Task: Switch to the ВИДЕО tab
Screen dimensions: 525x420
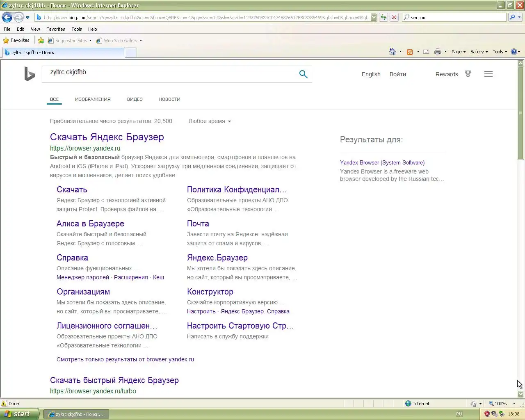Action: (x=135, y=99)
